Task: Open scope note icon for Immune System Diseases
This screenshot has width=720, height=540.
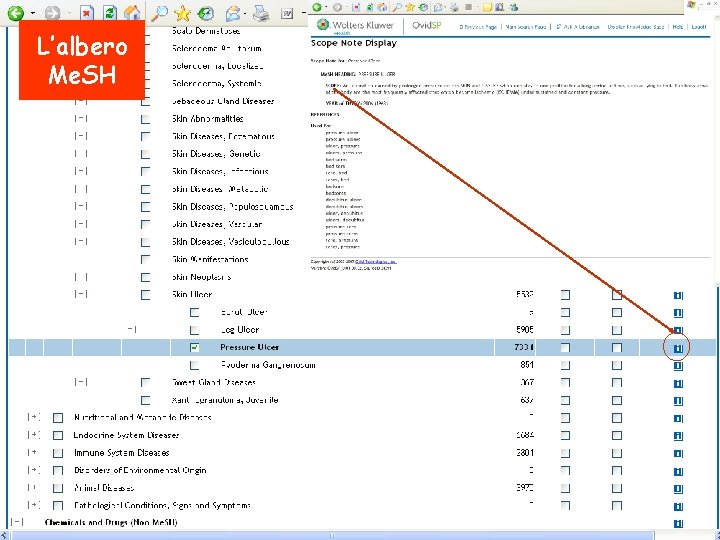Action: click(x=678, y=453)
